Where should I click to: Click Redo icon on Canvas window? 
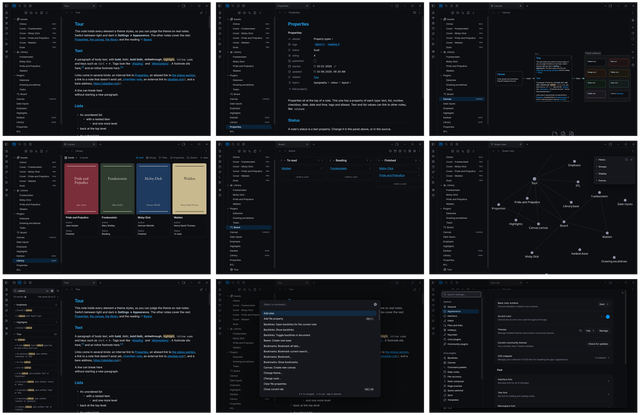pos(633,58)
